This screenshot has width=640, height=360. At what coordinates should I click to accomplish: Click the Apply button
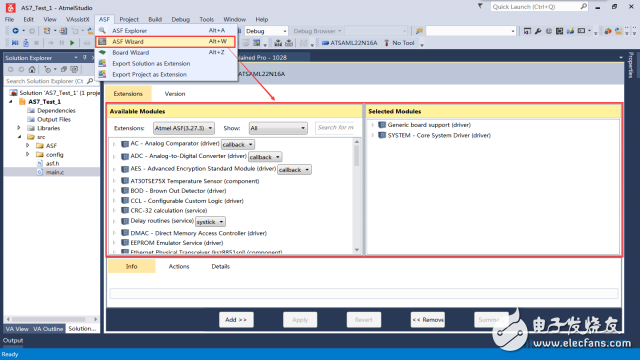tap(300, 320)
